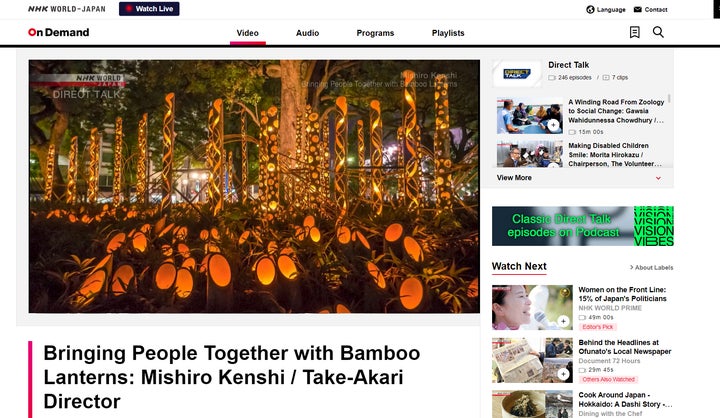Open the bookmark list icon in header

point(634,32)
